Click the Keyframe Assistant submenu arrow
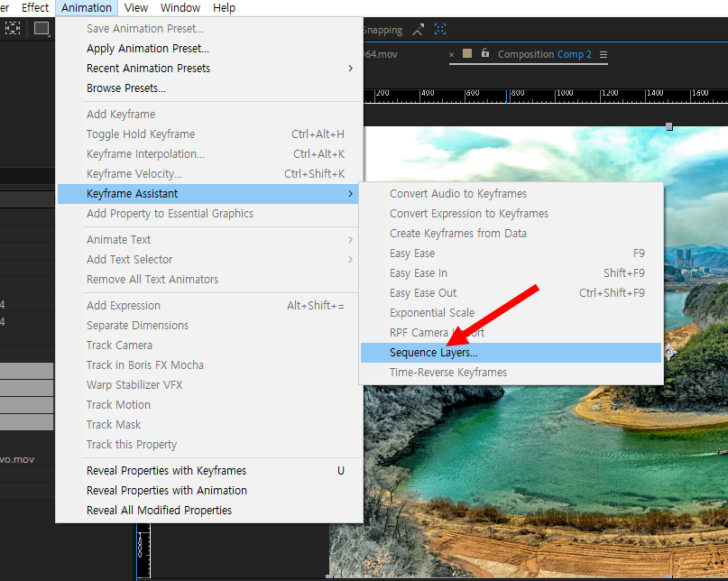The image size is (728, 581). pyautogui.click(x=350, y=194)
